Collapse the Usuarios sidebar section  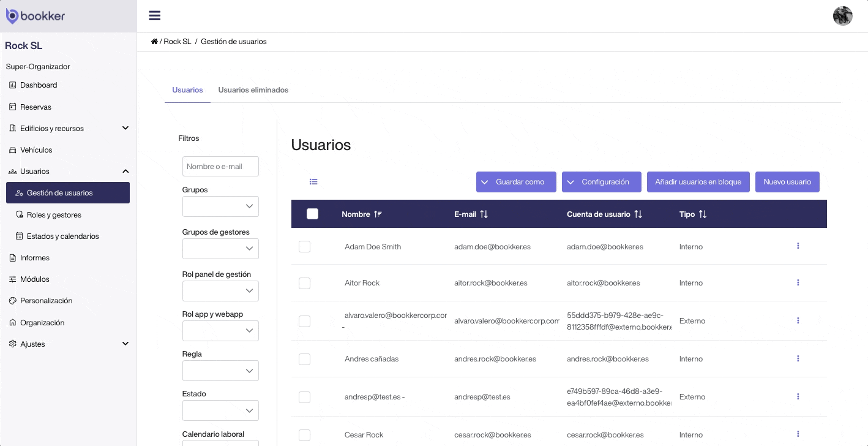click(x=125, y=171)
